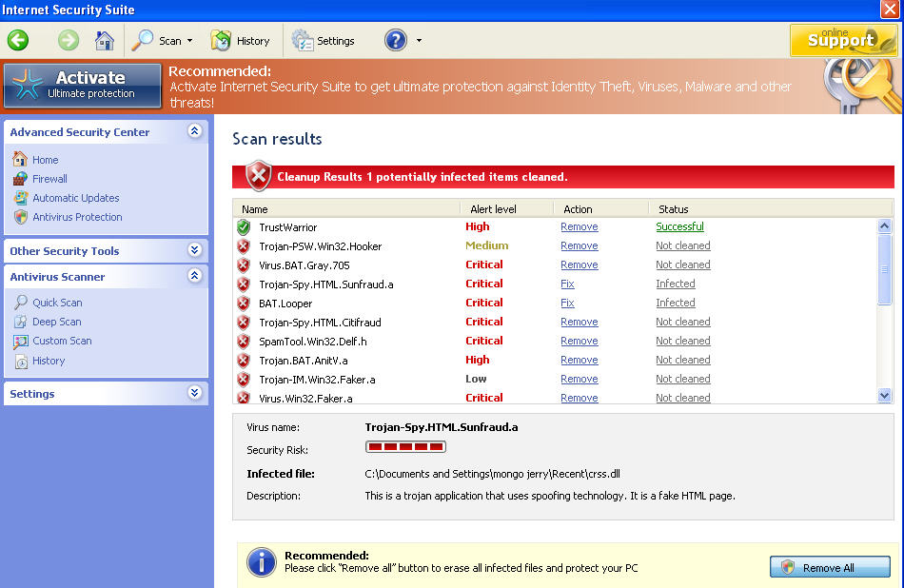Click the Quick Scan magnifier icon
Viewport: 904px width, 588px height.
(x=21, y=302)
